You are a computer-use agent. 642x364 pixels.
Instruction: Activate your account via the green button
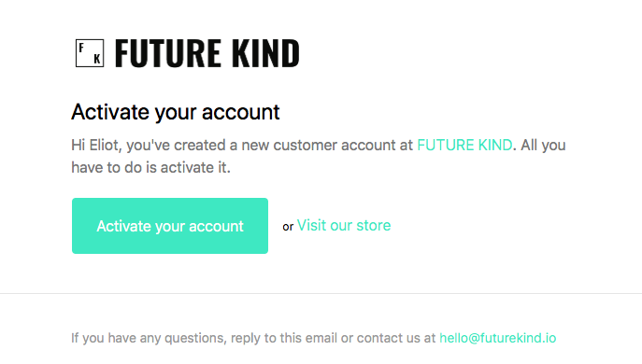click(x=170, y=226)
